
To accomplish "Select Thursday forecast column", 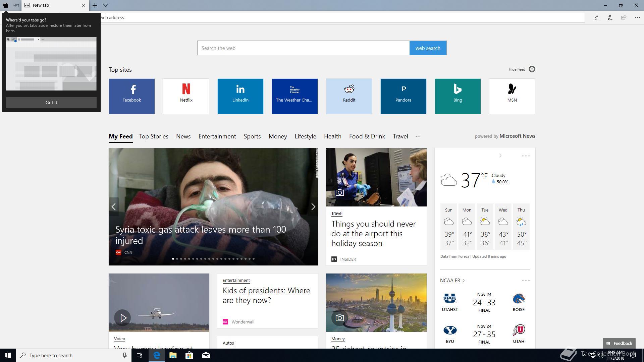I will point(521,227).
